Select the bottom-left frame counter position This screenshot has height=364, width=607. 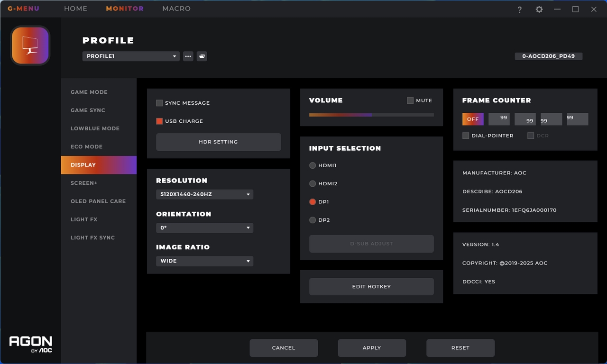point(552,119)
